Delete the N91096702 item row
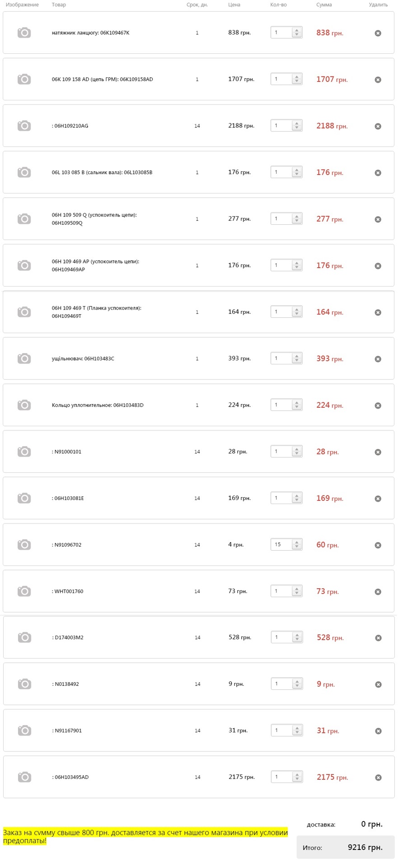This screenshot has height=868, width=398. 378,545
